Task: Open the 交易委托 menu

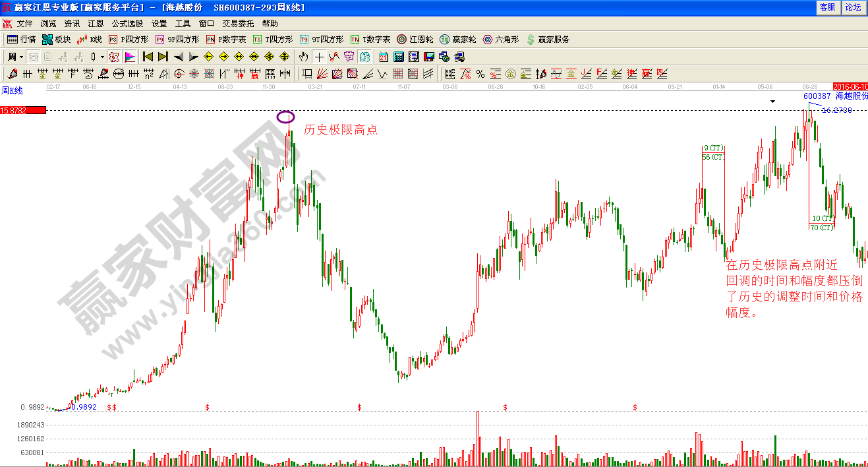Action: pyautogui.click(x=238, y=23)
